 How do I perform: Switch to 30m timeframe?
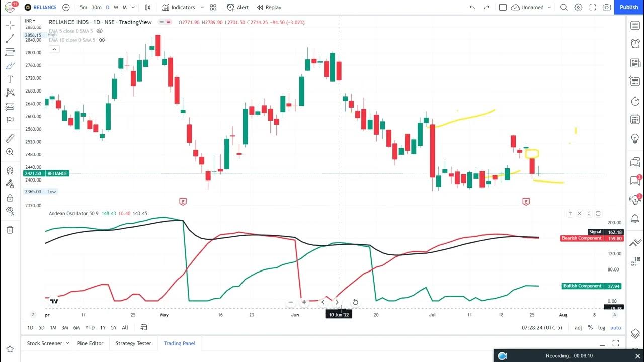point(97,7)
